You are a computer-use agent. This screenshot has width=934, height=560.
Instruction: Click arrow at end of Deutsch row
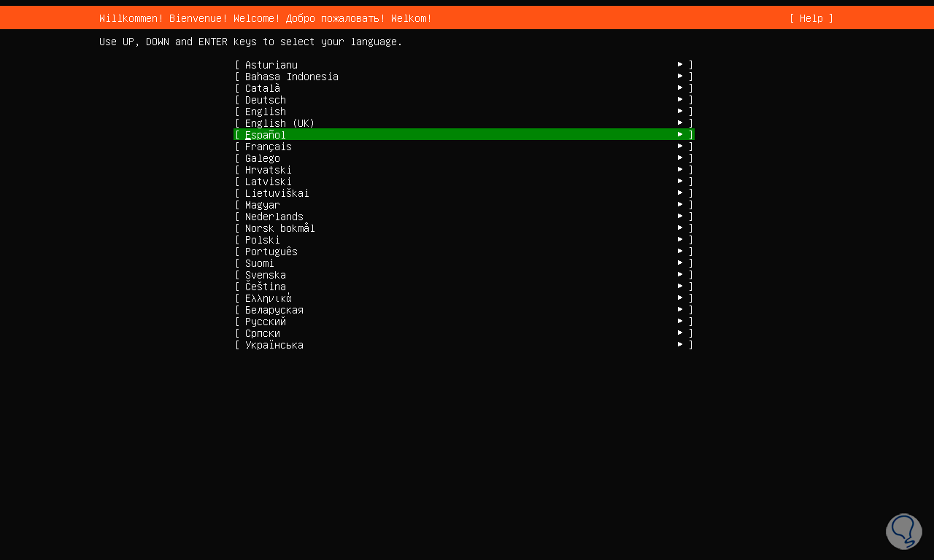click(x=680, y=99)
